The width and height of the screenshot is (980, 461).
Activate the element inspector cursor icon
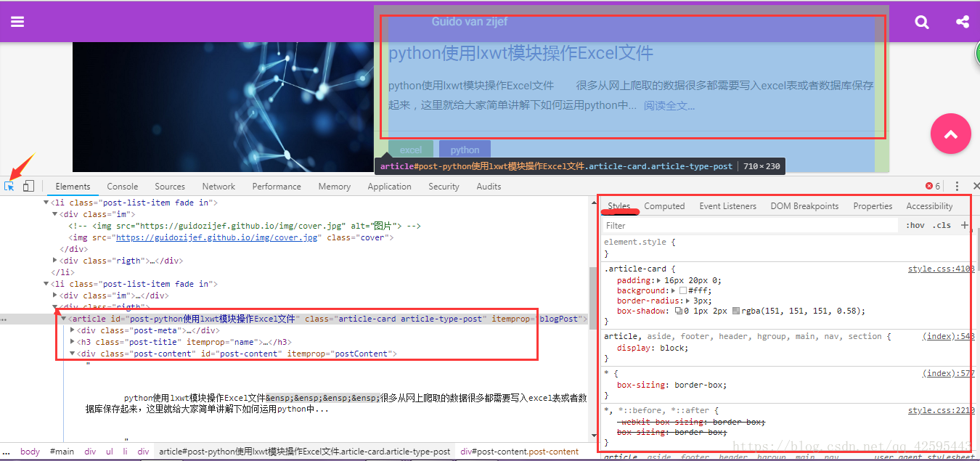9,186
